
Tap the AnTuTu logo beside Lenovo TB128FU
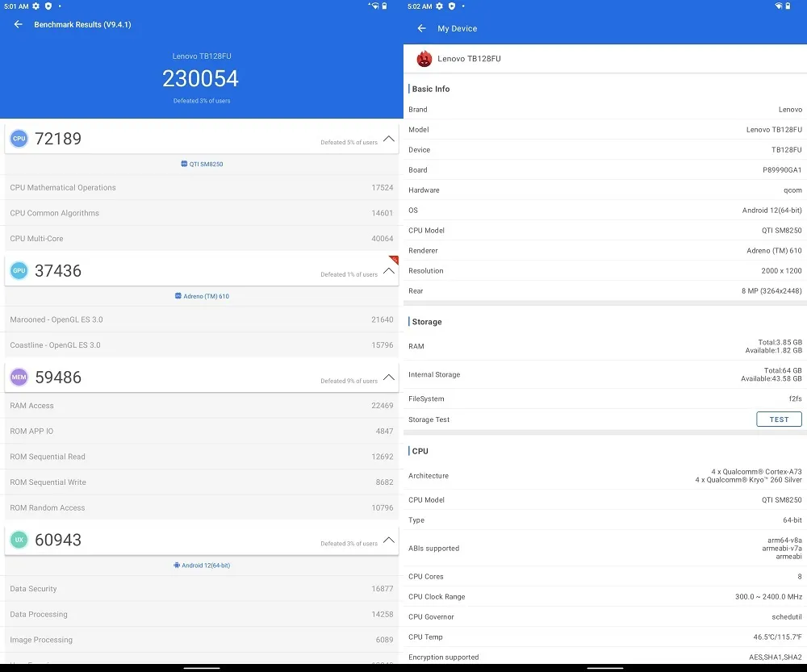point(424,59)
